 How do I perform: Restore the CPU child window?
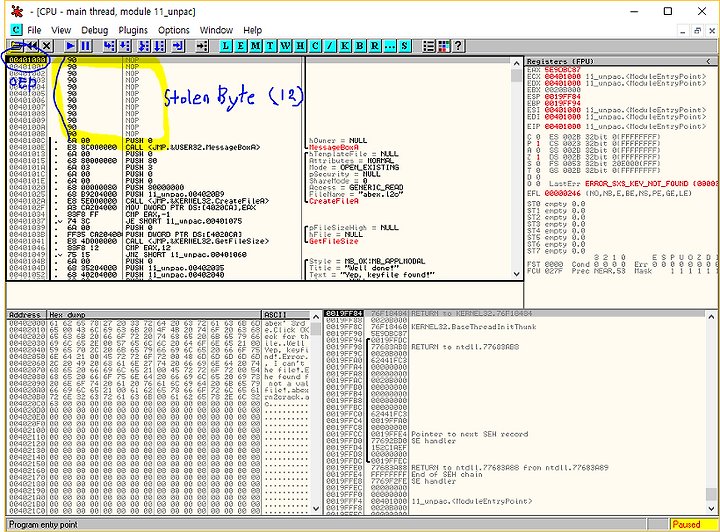click(x=698, y=31)
